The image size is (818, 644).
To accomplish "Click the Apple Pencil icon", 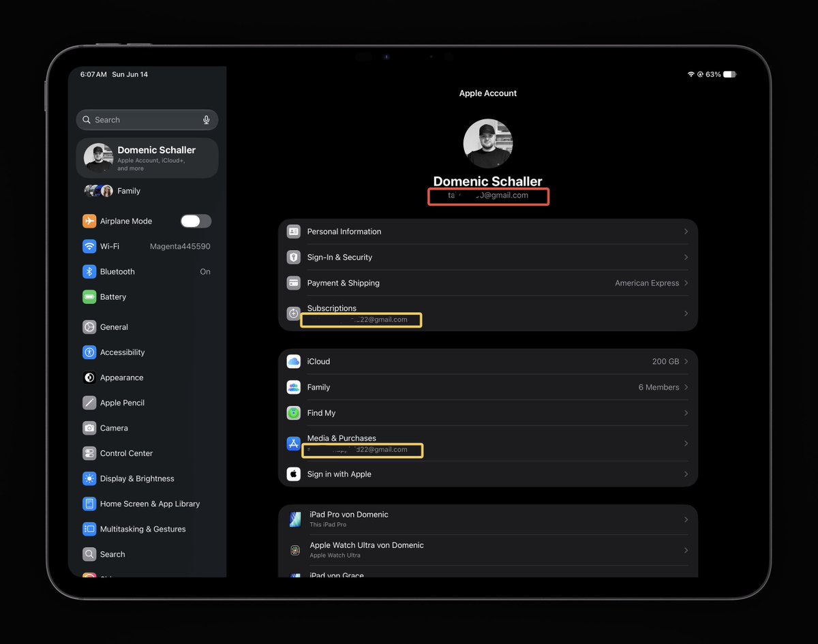I will 89,403.
